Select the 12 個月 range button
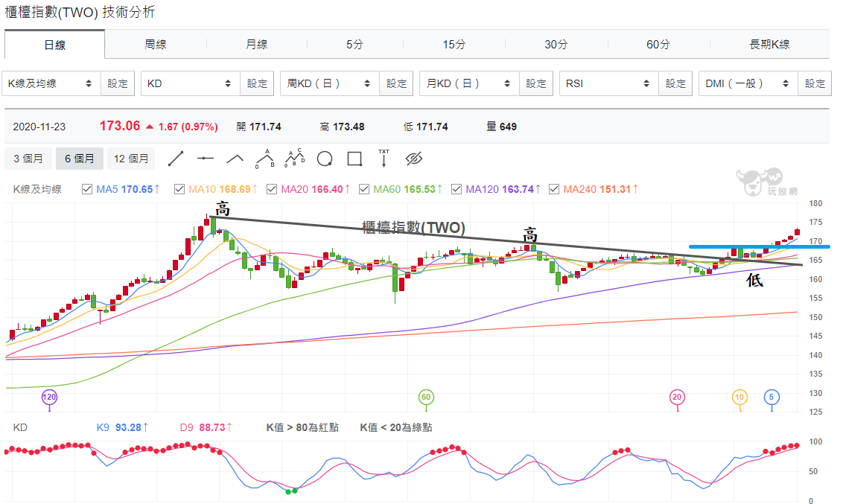Viewport: 843px width, 504px height. [x=131, y=159]
